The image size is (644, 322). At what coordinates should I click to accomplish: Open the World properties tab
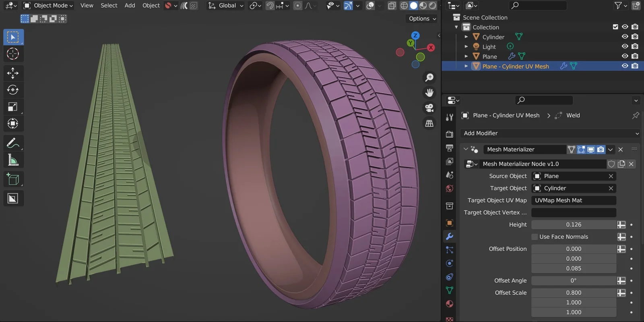pyautogui.click(x=450, y=189)
